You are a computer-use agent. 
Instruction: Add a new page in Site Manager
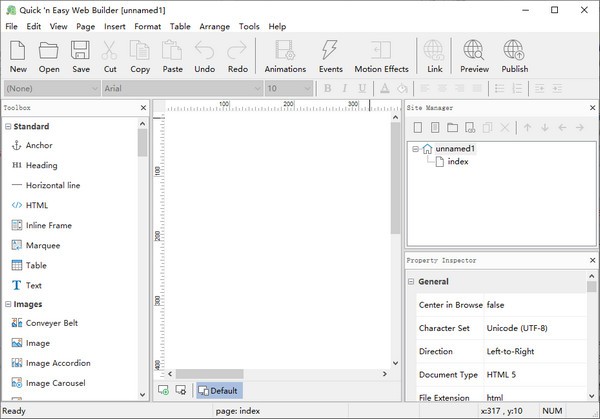click(416, 128)
